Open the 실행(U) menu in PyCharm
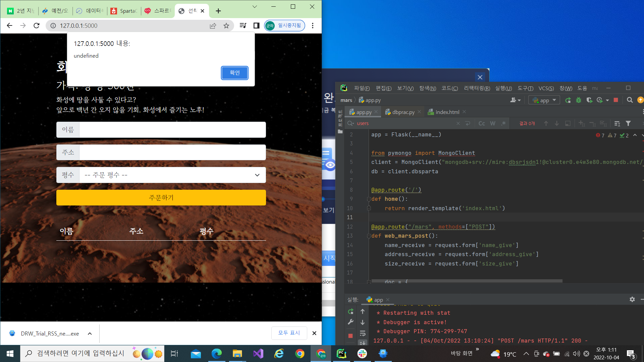This screenshot has width=644, height=362. point(503,88)
